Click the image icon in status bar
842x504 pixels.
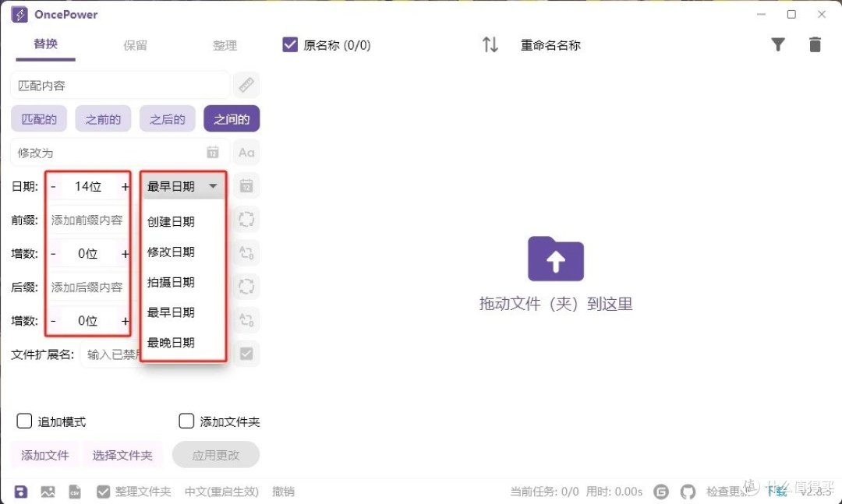coord(48,491)
